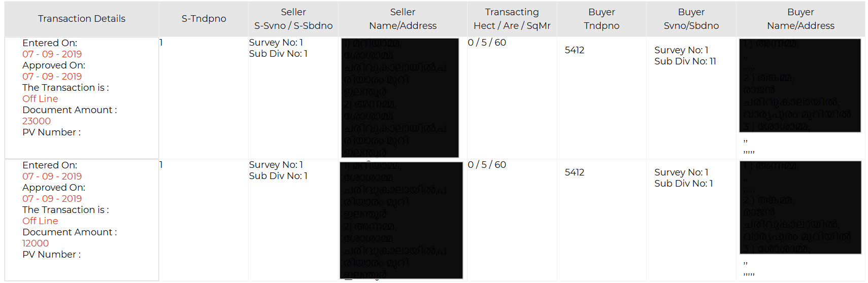Click the Seller Name/Address column header
The height and width of the screenshot is (283, 868).
click(x=403, y=19)
